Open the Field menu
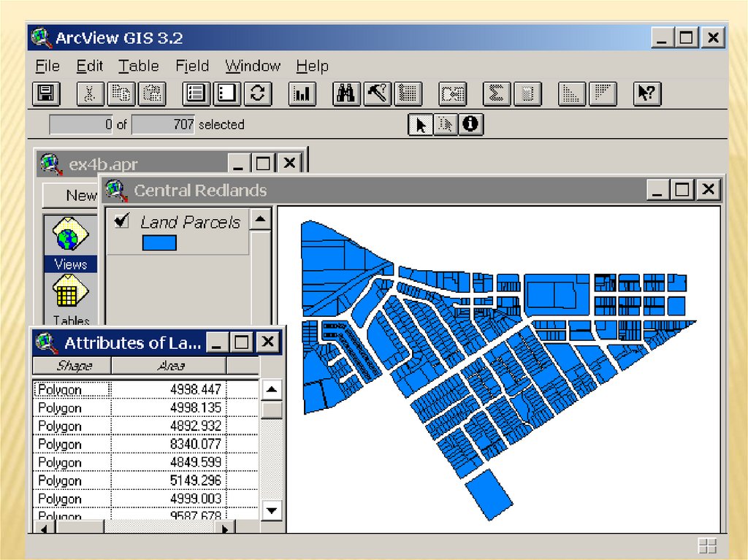 pos(192,66)
